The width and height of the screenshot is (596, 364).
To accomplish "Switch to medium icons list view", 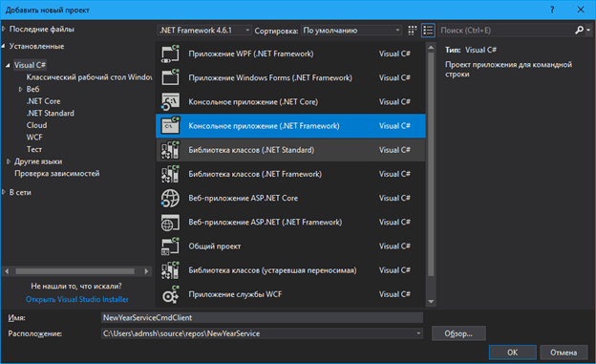I will [x=428, y=31].
